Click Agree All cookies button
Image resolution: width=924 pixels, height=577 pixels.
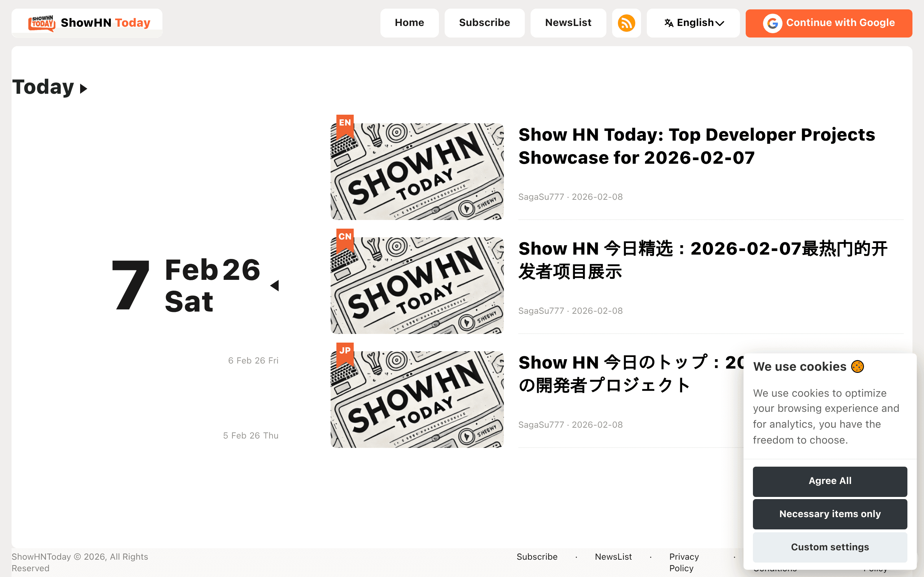(x=830, y=481)
